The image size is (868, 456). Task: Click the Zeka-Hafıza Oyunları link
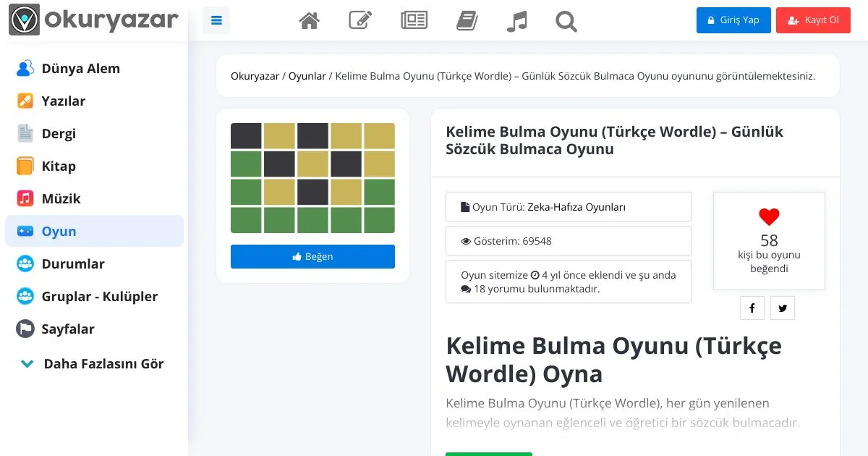[576, 207]
